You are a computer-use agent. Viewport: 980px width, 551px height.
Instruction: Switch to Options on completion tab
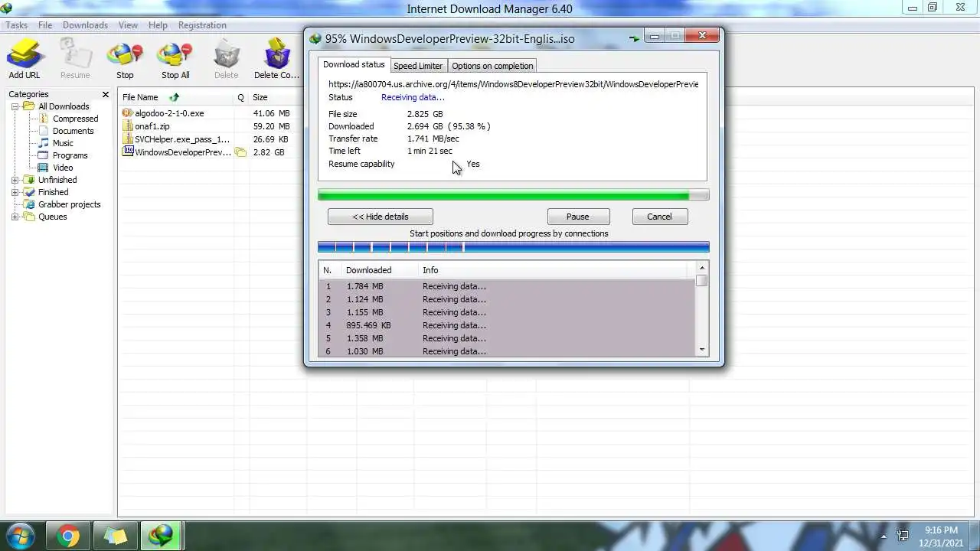(x=492, y=66)
